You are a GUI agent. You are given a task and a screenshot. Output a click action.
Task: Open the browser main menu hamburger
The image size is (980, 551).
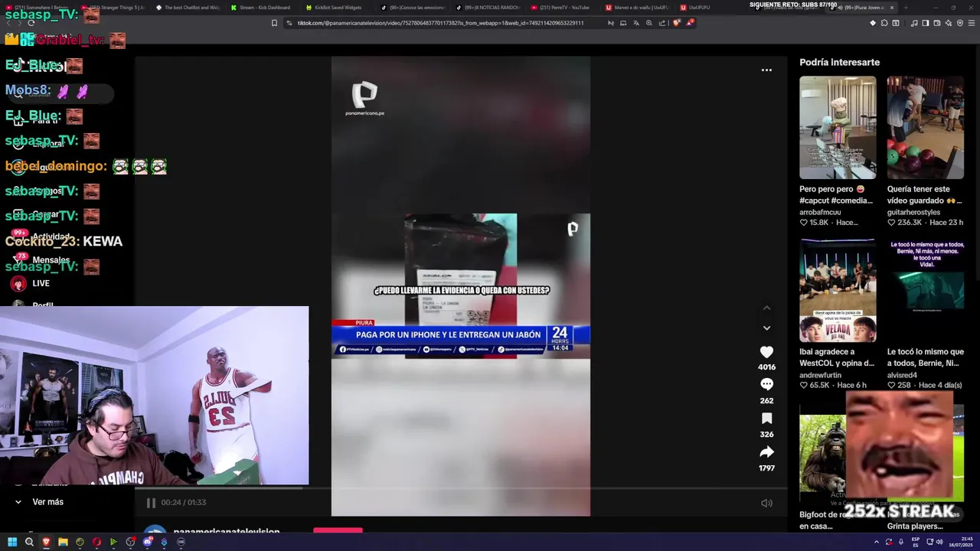pos(971,23)
